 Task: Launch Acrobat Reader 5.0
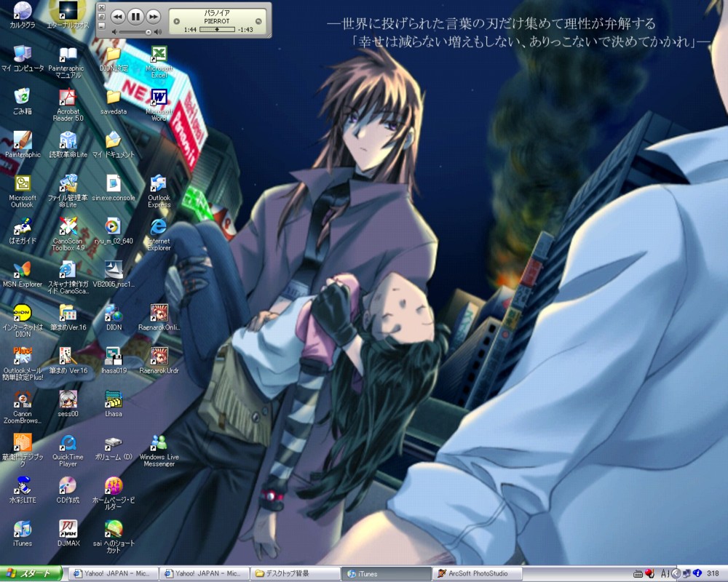[x=68, y=105]
